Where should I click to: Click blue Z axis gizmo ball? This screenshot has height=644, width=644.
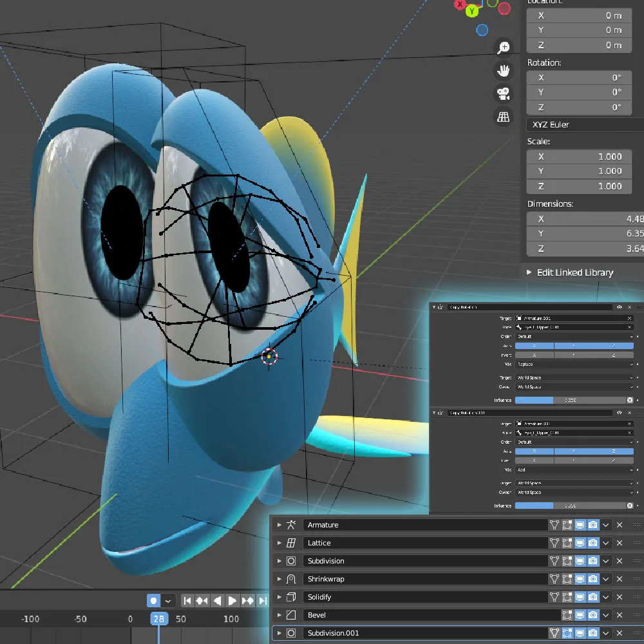482,30
